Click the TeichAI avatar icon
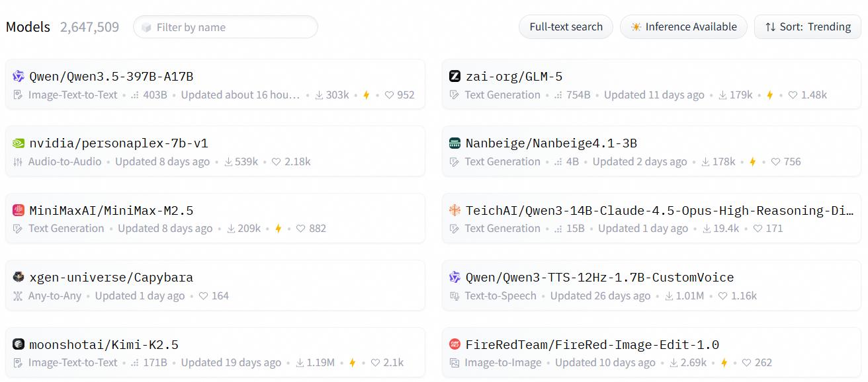Screen dimensions: 868x382 click(455, 211)
